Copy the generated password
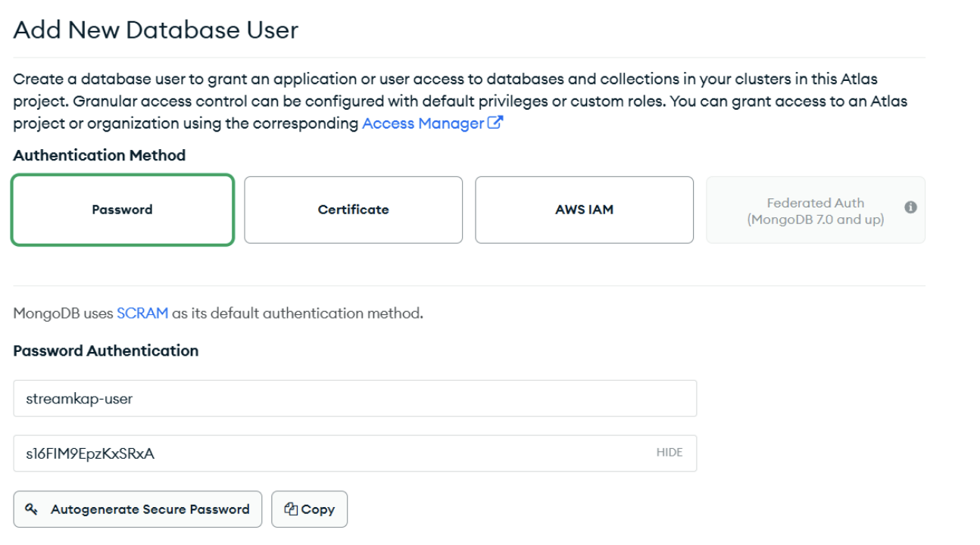 pyautogui.click(x=309, y=509)
